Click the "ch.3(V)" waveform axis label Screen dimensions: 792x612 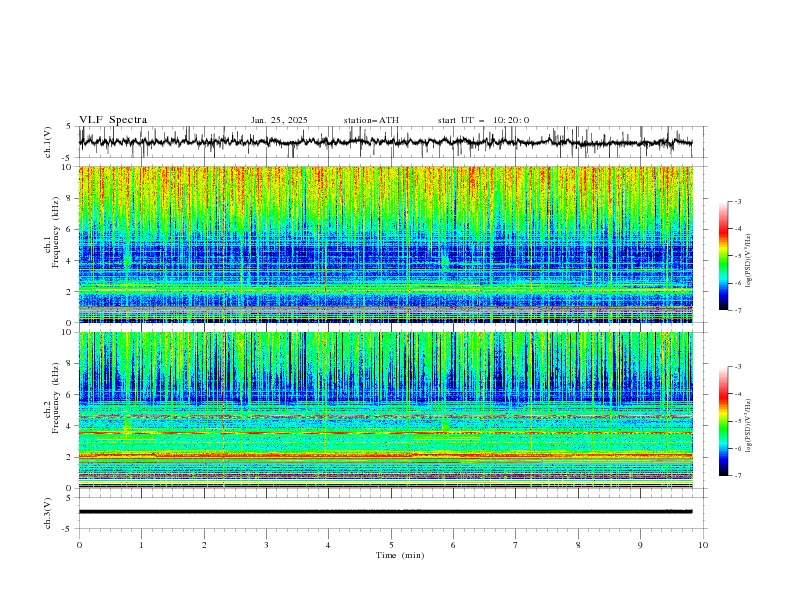(x=48, y=513)
